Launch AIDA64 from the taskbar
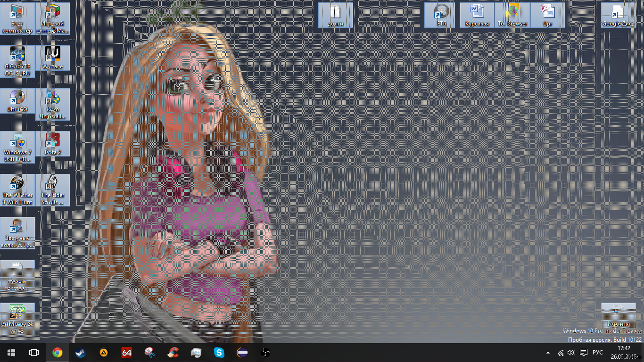The height and width of the screenshot is (362, 644). 126,353
